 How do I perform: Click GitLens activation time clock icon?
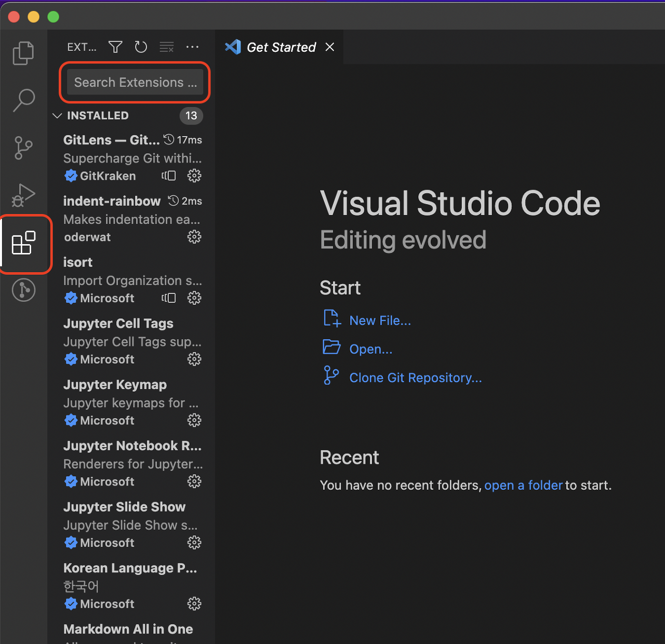click(169, 139)
